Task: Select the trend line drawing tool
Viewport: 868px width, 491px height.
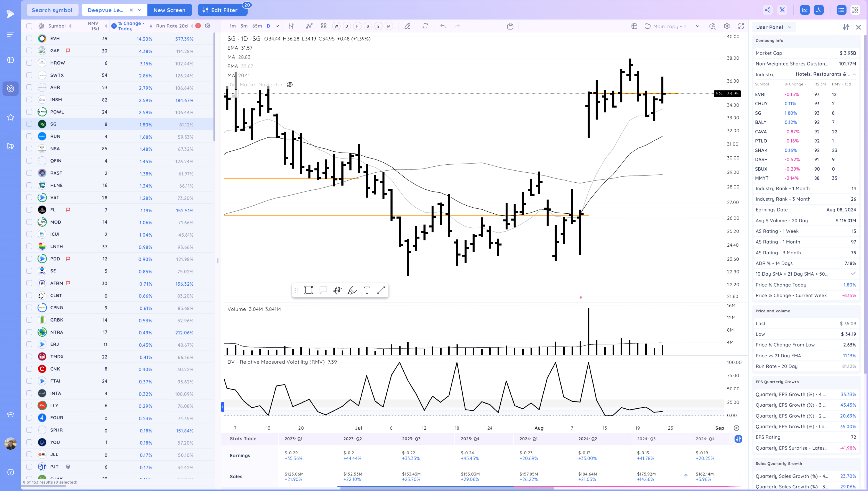Action: pos(381,290)
